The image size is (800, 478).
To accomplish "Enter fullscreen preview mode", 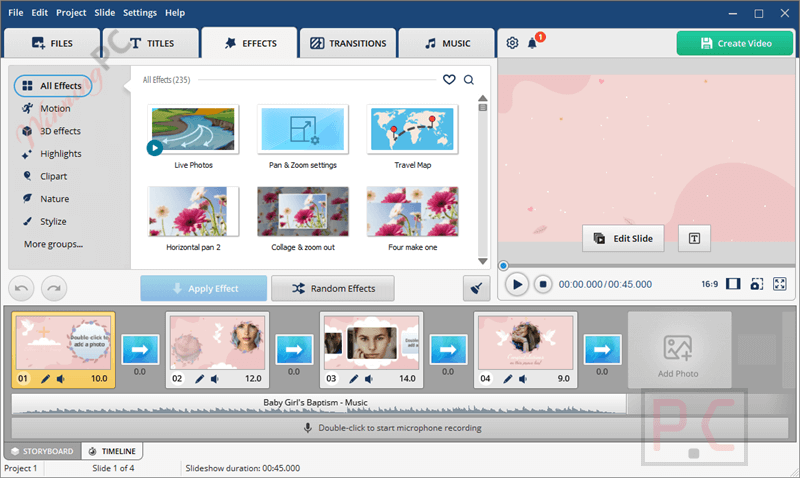I will coord(780,284).
